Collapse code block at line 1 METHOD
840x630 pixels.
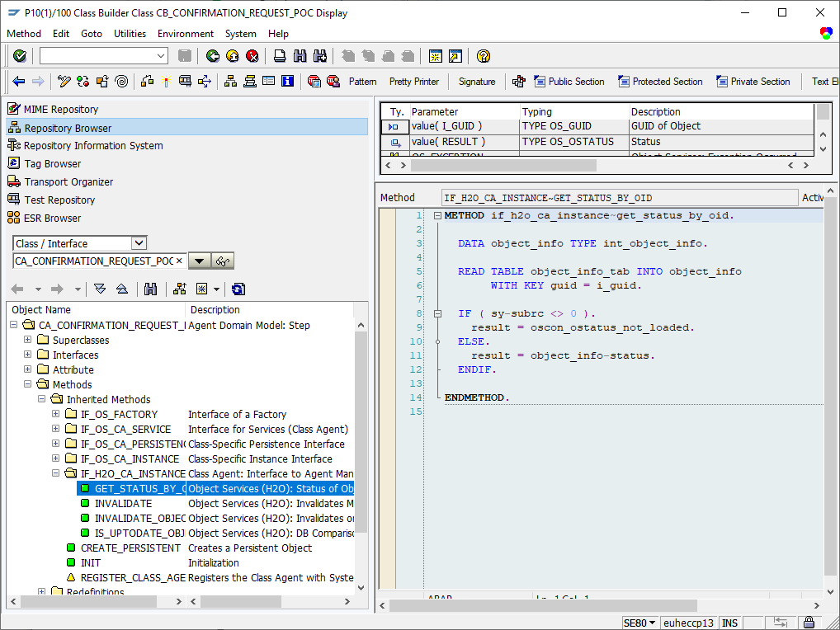coord(437,216)
